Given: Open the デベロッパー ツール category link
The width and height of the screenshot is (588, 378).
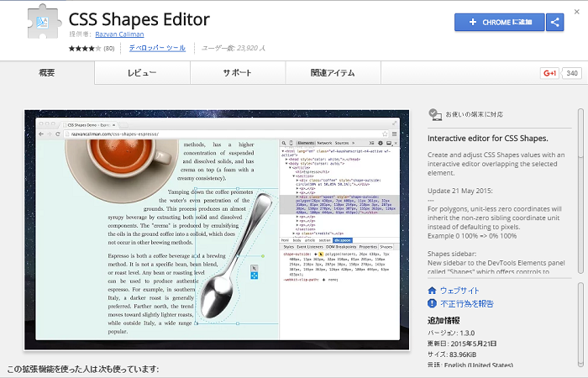Looking at the screenshot, I should [157, 48].
